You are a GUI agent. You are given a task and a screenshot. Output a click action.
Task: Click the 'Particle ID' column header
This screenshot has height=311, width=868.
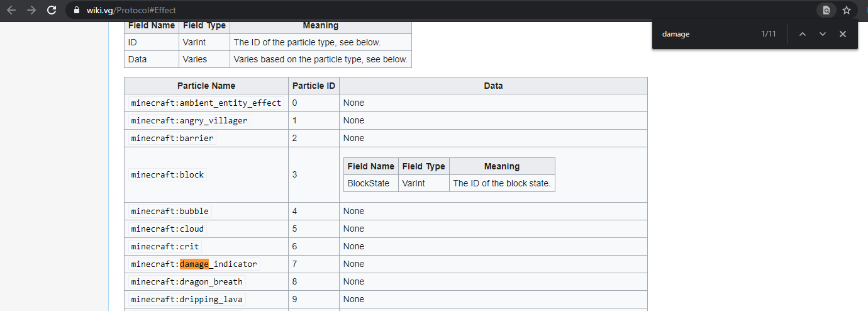click(x=313, y=86)
